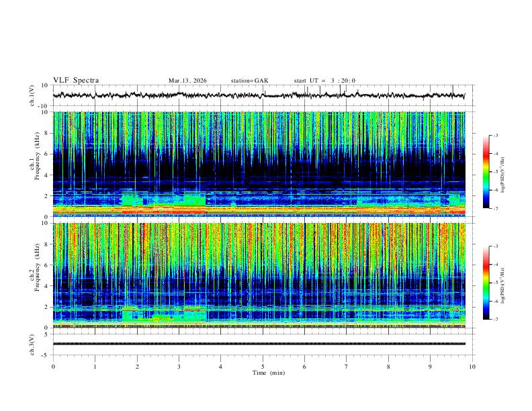Click time axis tick label "1"

[95, 367]
